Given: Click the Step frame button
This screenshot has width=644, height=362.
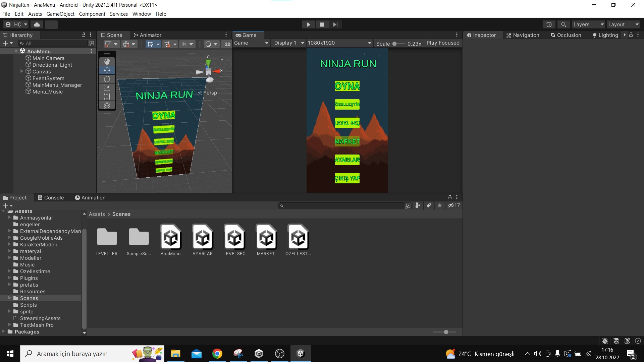Looking at the screenshot, I should 335,24.
